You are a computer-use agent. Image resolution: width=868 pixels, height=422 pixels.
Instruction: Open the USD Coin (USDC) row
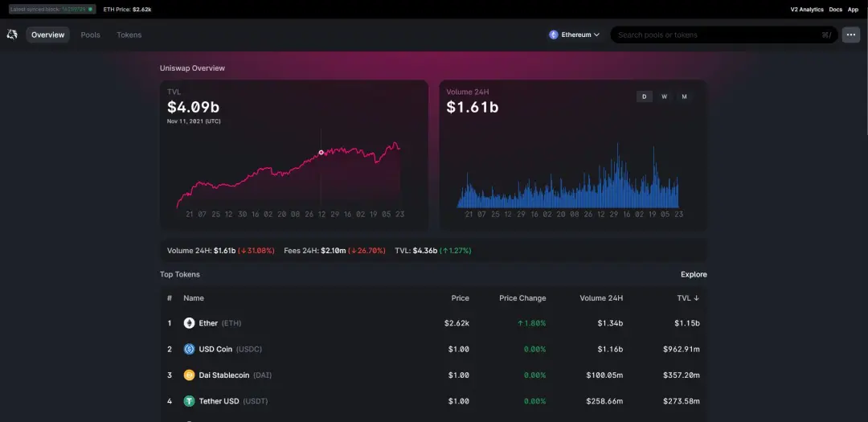tap(433, 349)
